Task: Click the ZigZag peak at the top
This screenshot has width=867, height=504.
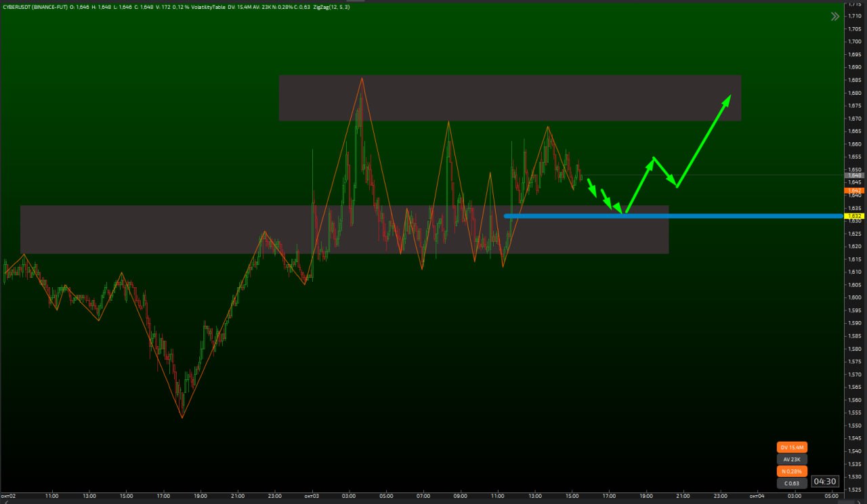Action: pos(362,78)
